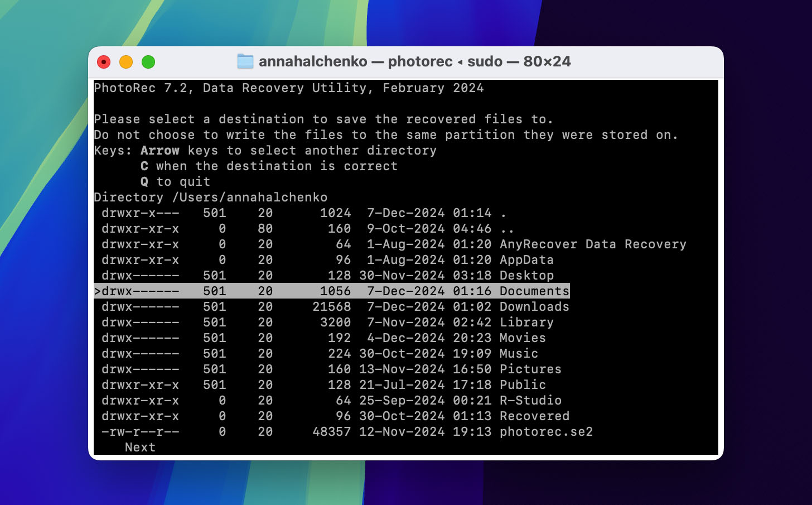
Task: Click the size value '21568' for Downloads
Action: coord(332,307)
